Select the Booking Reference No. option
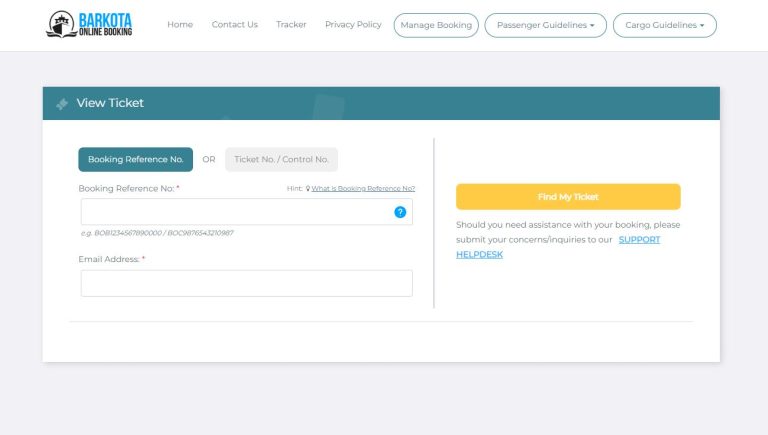Viewport: 768px width, 435px height. (135, 159)
